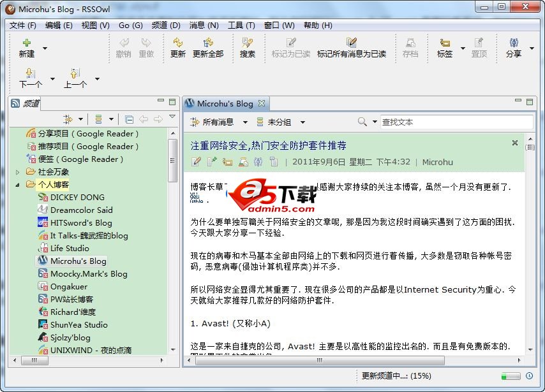Click the mark-read pencil icon in article header
The image size is (545, 392).
196,162
